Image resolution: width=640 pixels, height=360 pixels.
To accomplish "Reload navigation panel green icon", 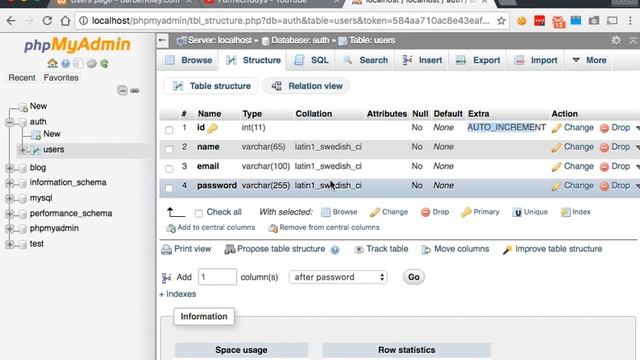I will (104, 63).
